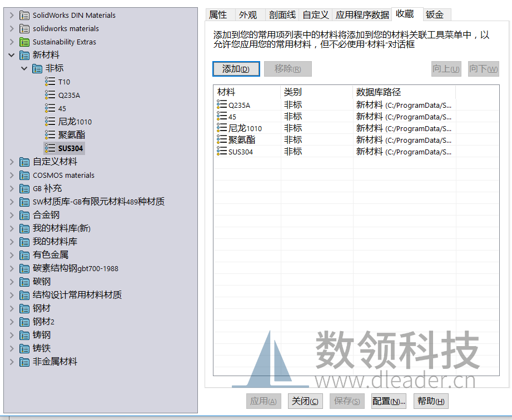
Task: Expand the 铸钢 node
Action: coord(12,335)
